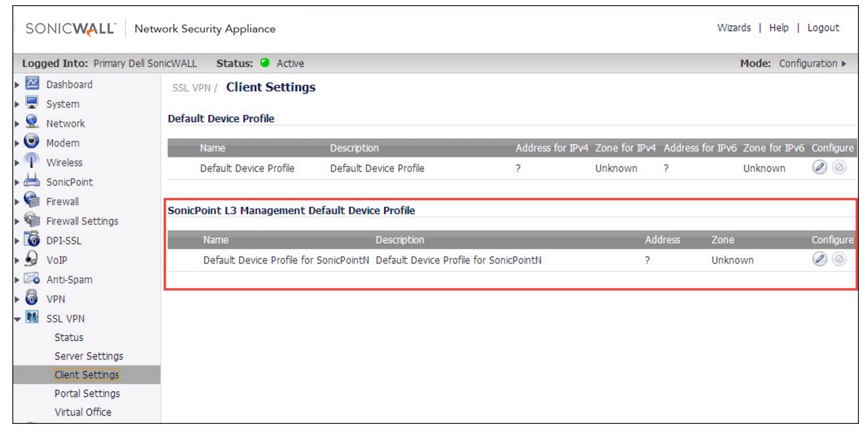Edit the Default Device Profile with pencil icon

tap(820, 168)
